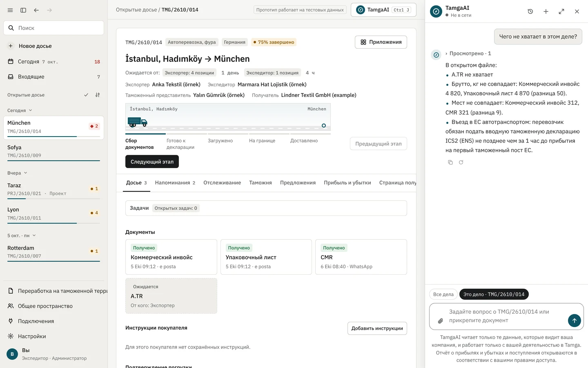Click the Открытые досье breadcrumb link
588x368 pixels.
[x=136, y=10]
